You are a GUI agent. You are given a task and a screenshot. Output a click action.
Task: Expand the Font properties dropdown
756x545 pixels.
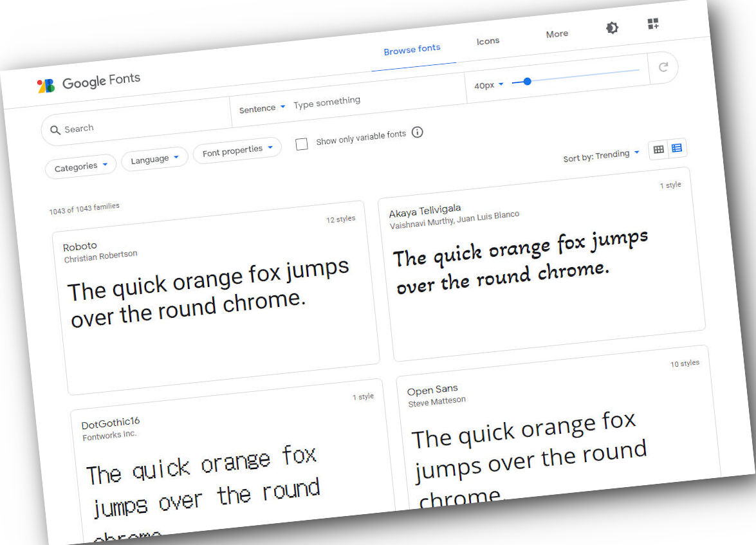pyautogui.click(x=237, y=150)
